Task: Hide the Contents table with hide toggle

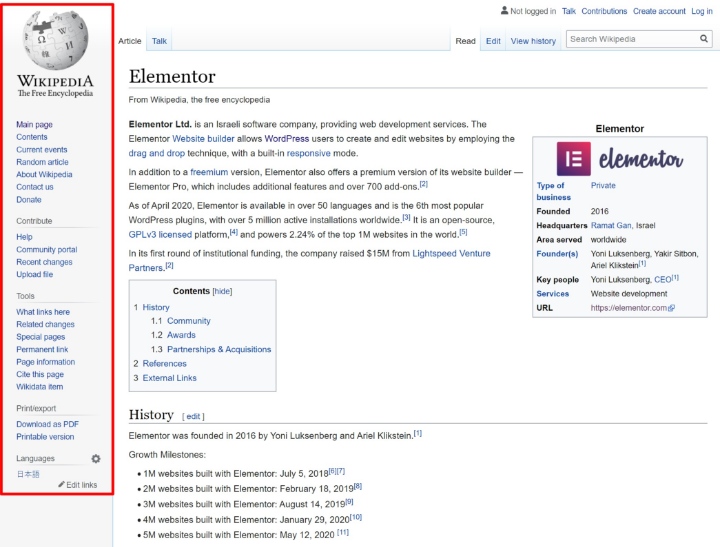Action: click(x=221, y=291)
